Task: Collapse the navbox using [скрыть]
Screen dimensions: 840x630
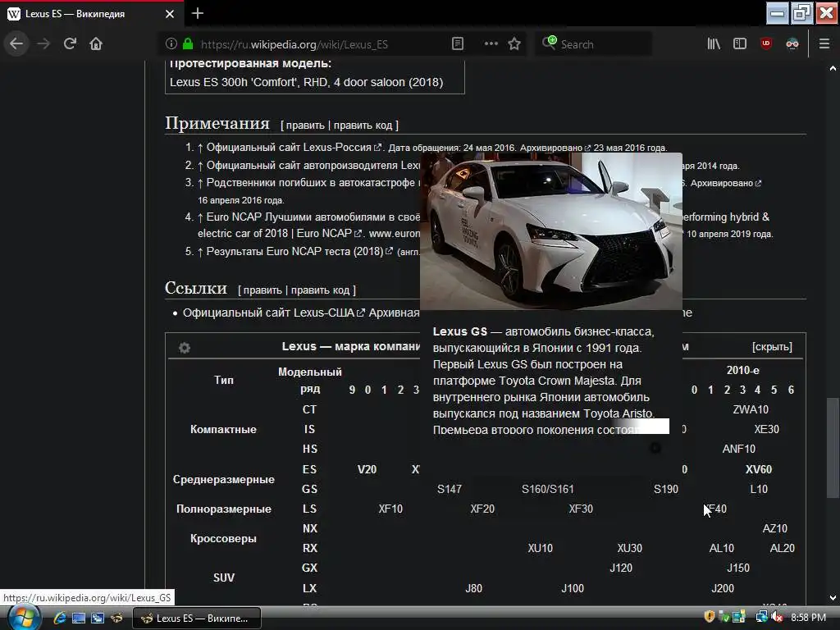Action: coord(772,347)
